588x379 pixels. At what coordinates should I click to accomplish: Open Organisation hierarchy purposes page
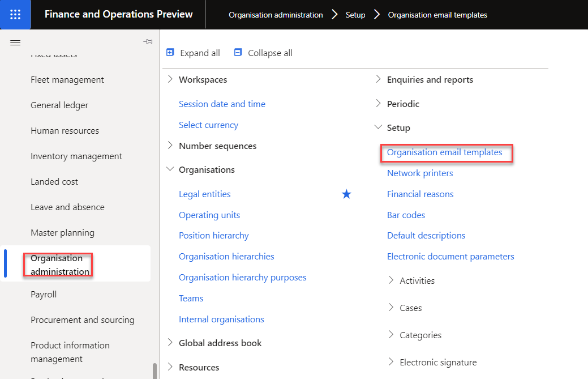[243, 277]
